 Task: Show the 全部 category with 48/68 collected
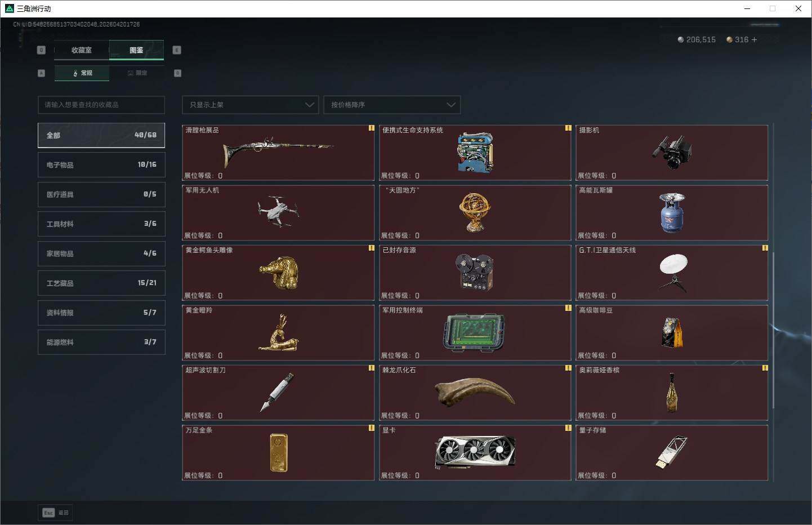(101, 135)
